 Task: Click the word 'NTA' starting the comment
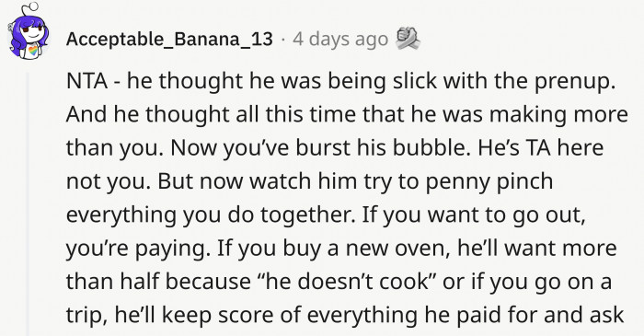[x=87, y=81]
